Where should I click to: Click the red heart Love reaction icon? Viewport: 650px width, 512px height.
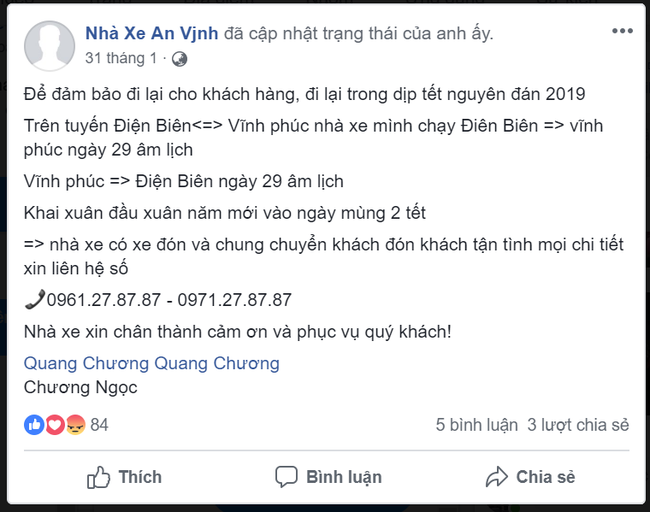[54, 425]
